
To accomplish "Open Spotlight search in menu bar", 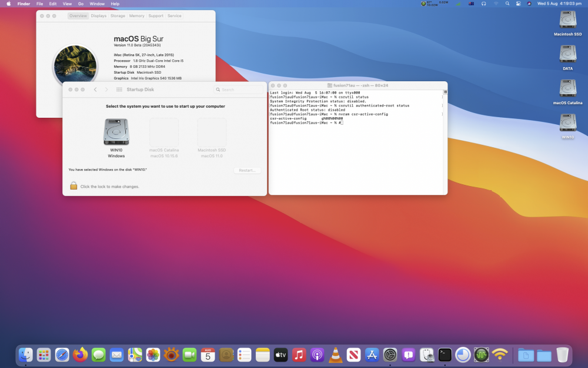I will [507, 4].
